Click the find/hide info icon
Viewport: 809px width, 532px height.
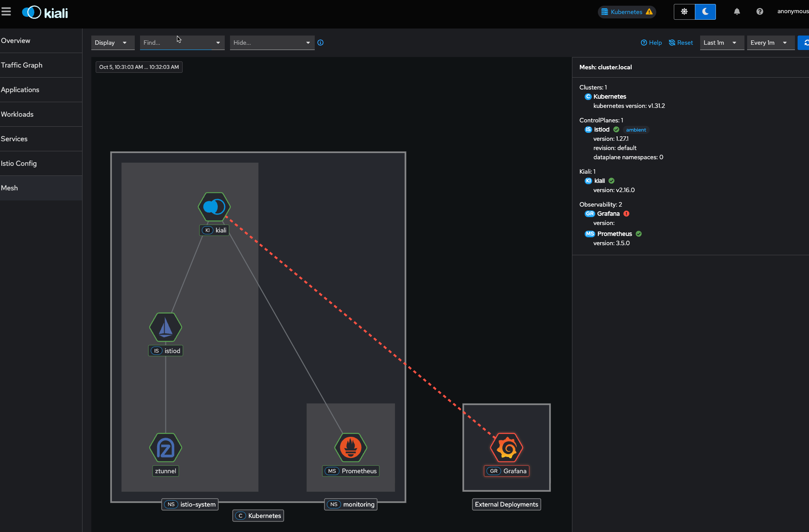(320, 43)
